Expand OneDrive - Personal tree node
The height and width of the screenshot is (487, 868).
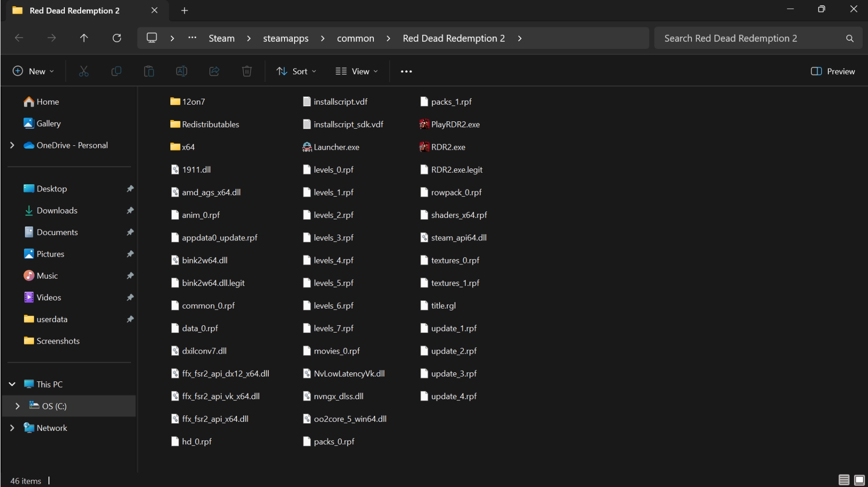[12, 145]
